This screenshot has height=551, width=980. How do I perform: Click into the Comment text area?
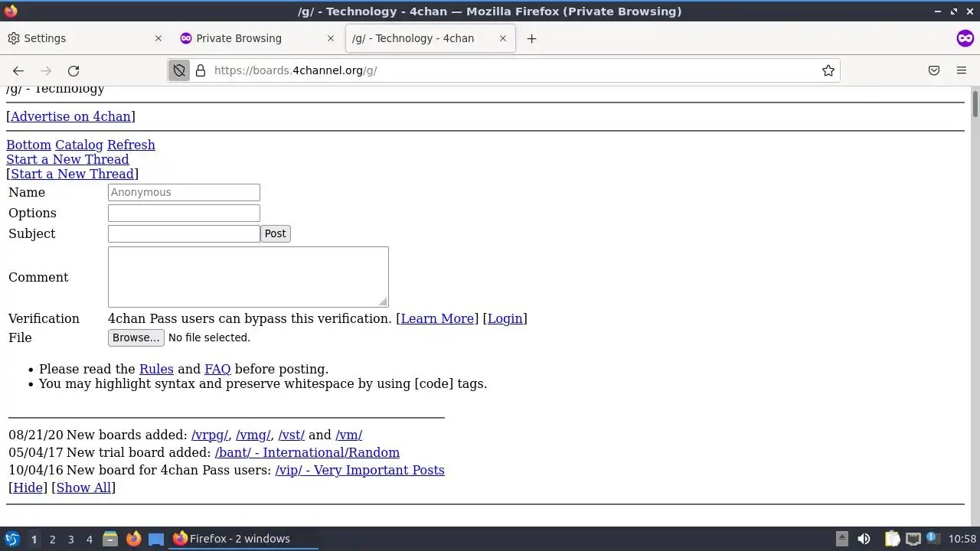[248, 277]
